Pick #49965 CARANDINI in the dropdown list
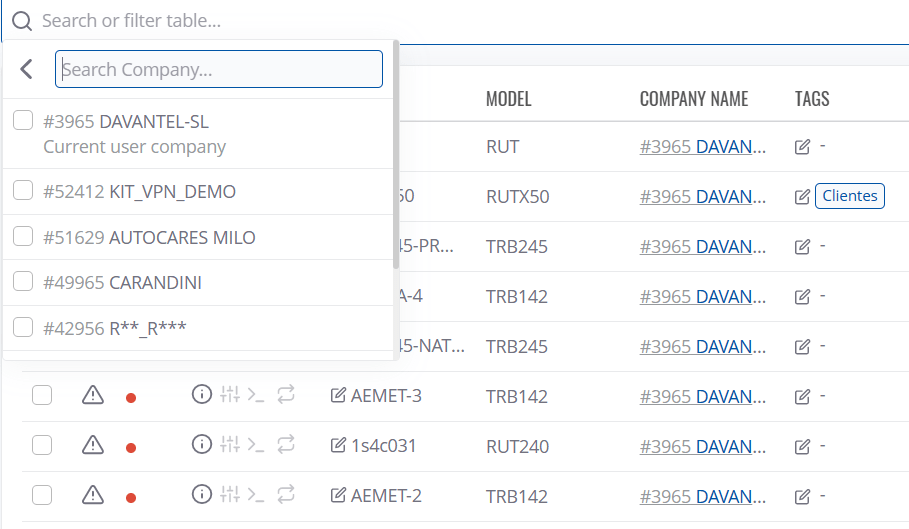 click(x=23, y=282)
